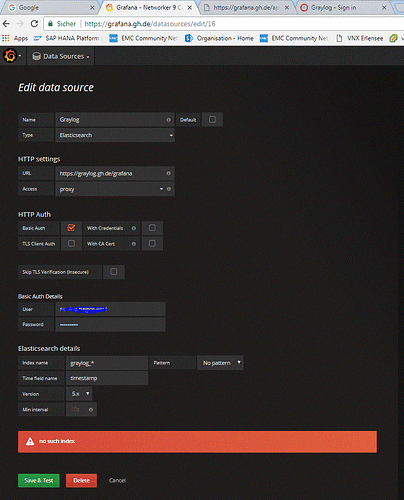The height and width of the screenshot is (500, 404).
Task: Click the green secure padlock icon
Action: (50, 23)
